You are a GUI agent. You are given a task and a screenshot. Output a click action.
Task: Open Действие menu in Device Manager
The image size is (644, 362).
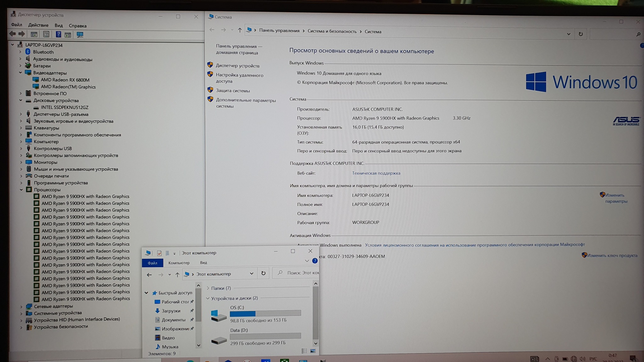[x=38, y=25]
